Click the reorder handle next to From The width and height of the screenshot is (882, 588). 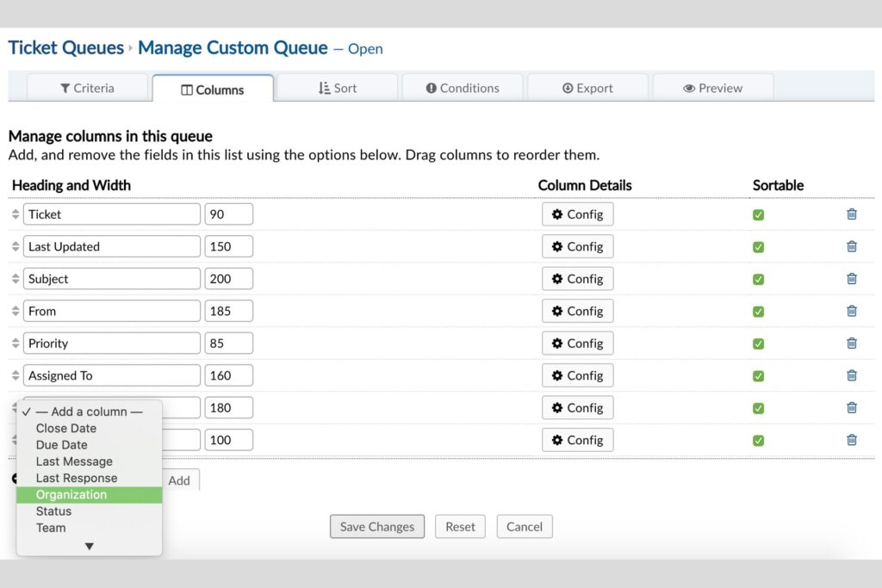pos(16,311)
